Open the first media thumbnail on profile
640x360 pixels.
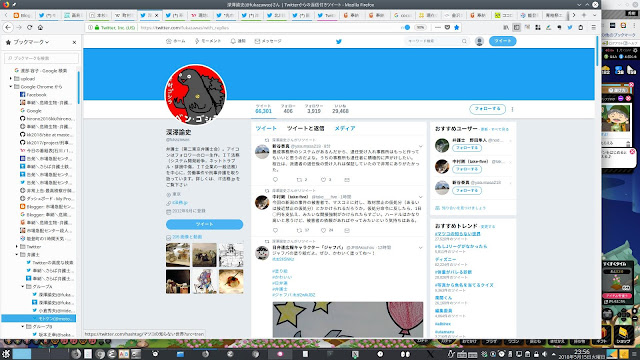tap(178, 255)
